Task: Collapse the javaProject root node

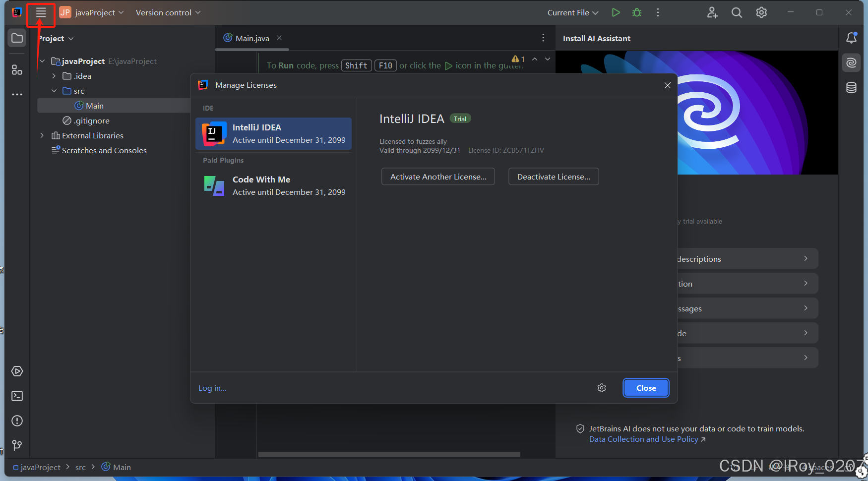Action: (42, 61)
